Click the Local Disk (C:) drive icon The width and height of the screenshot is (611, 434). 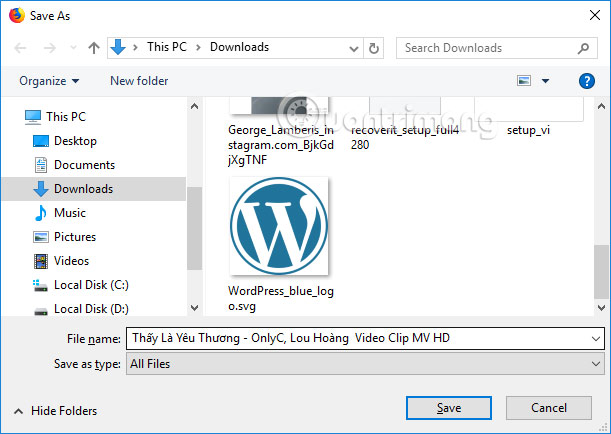point(40,286)
